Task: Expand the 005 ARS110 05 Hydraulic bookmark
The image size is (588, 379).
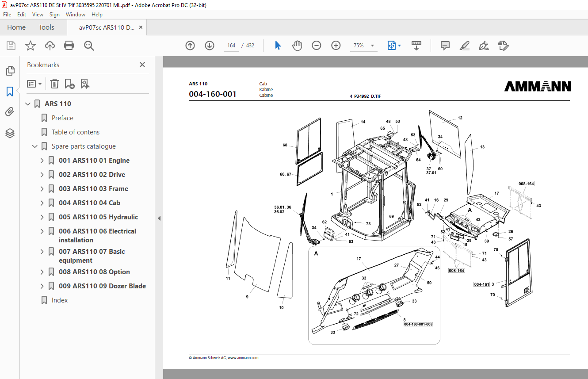Action: coord(42,217)
